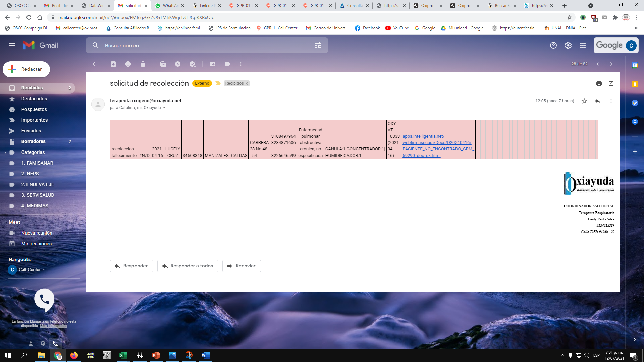Mark the email as unread
This screenshot has width=644, height=362.
[x=163, y=64]
